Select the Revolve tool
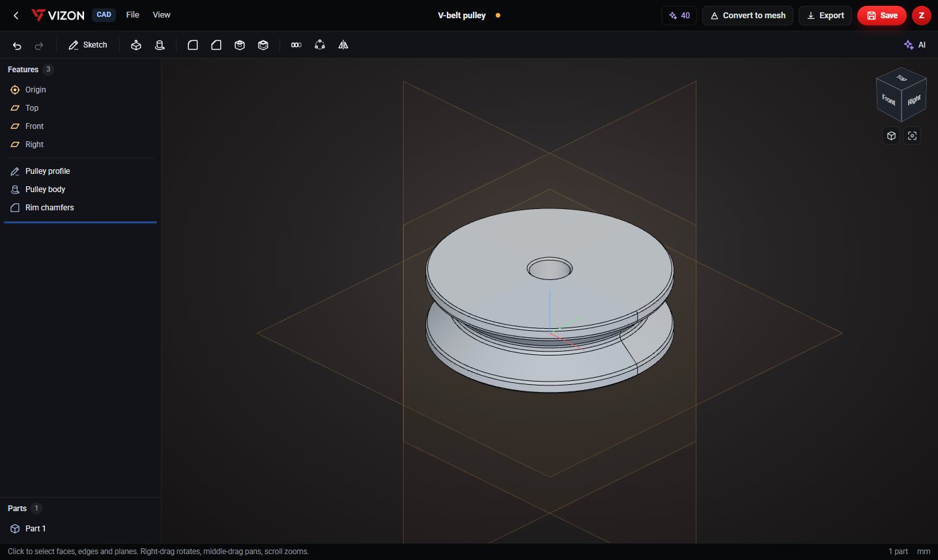This screenshot has height=560, width=938. (160, 45)
